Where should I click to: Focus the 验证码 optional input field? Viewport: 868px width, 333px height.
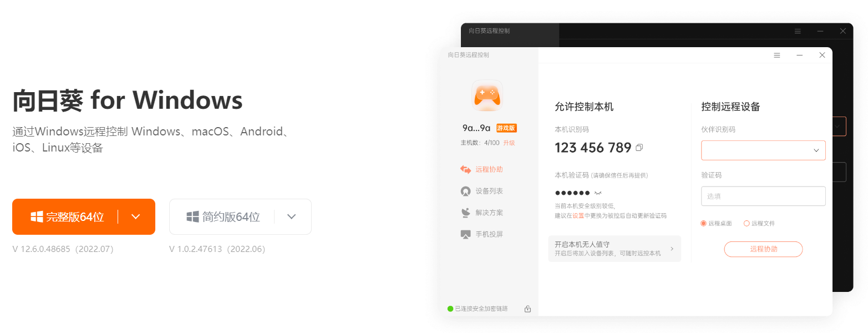763,196
